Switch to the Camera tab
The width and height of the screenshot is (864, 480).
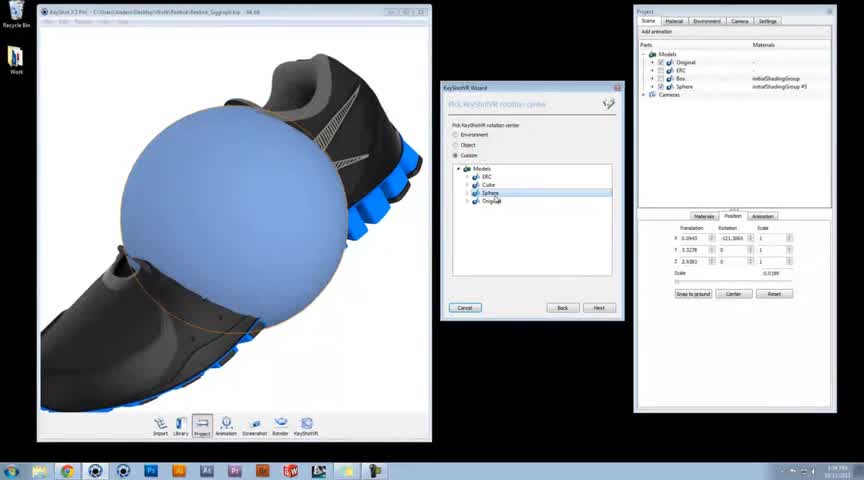tap(739, 21)
